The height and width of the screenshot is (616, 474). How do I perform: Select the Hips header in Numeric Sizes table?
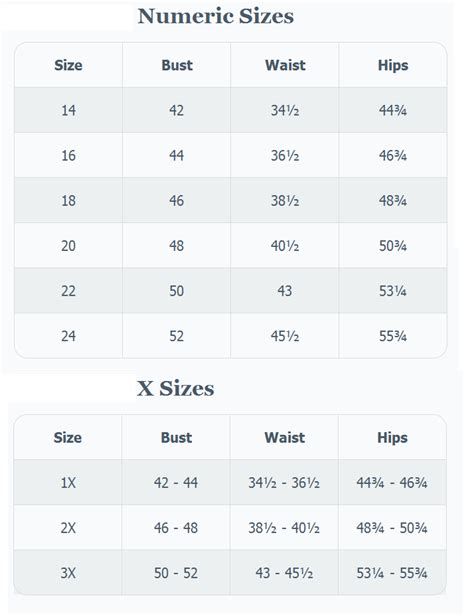click(x=393, y=65)
